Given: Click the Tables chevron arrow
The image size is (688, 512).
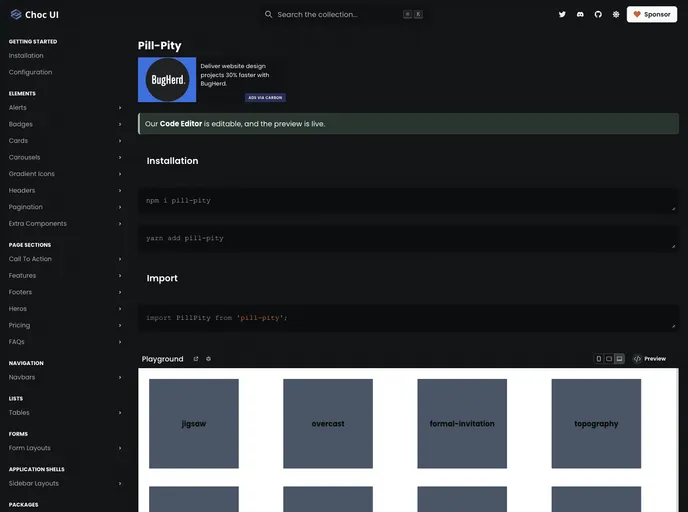Looking at the screenshot, I should (x=120, y=413).
